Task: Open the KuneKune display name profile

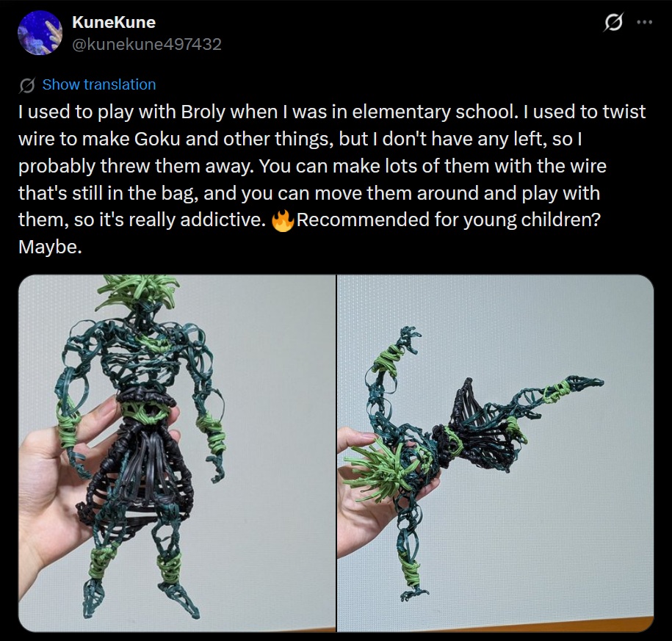Action: point(114,22)
